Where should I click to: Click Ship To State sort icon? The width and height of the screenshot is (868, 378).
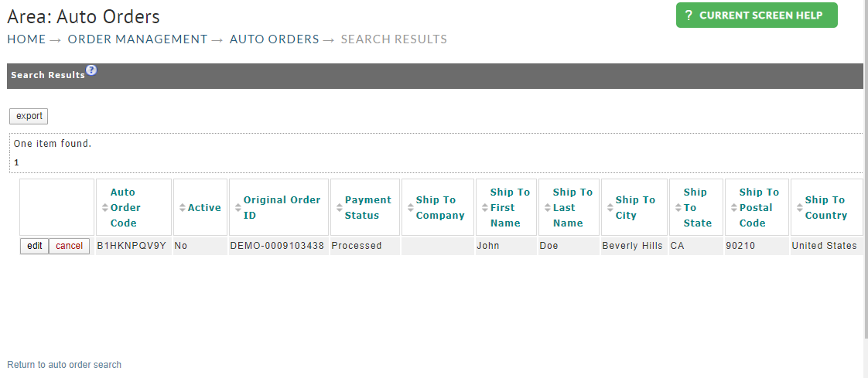pyautogui.click(x=678, y=207)
